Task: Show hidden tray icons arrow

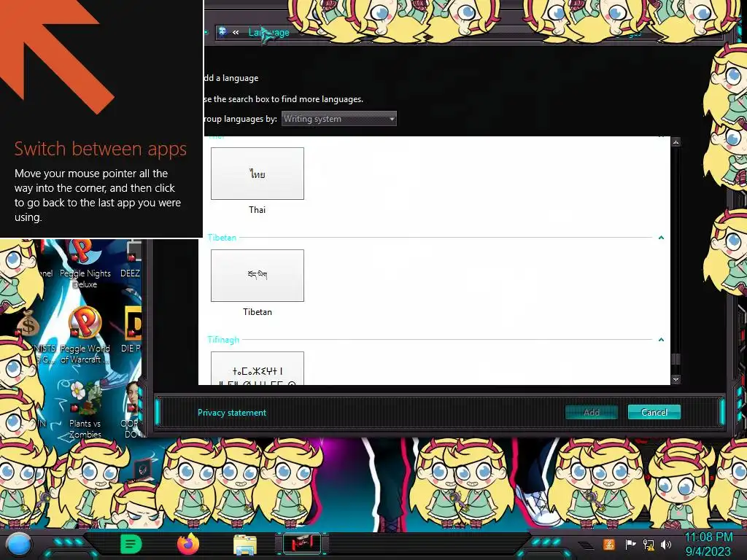Action: [x=586, y=545]
